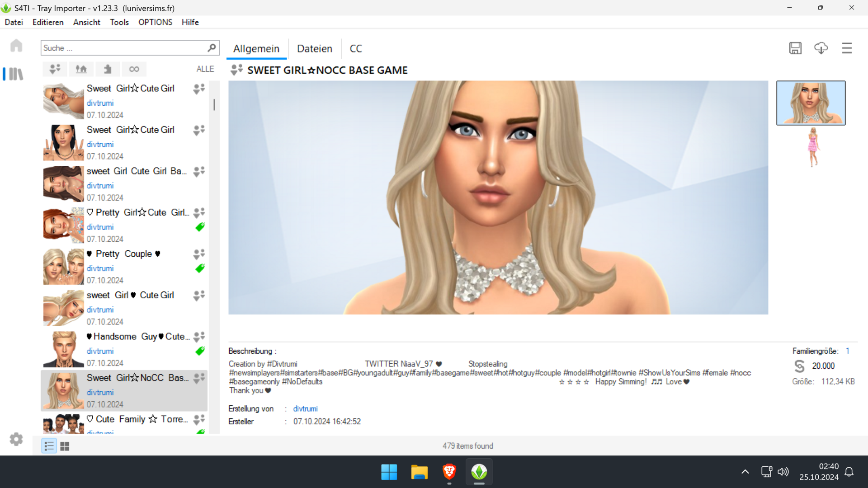The width and height of the screenshot is (868, 488).
Task: Click thumbnail of redhead Pretty Girl entry
Action: 63,225
